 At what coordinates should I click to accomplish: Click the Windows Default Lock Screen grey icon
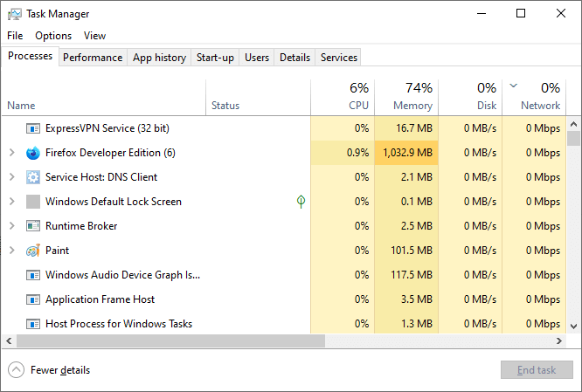pos(33,202)
